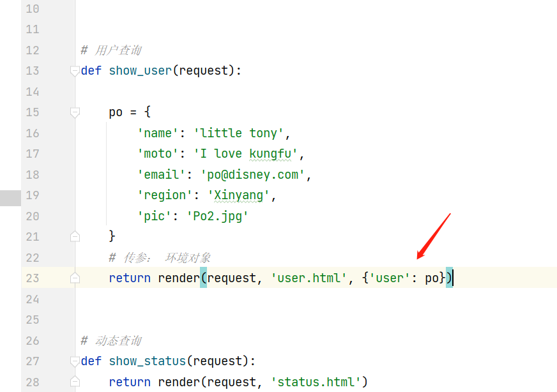Click the return keyword on line 28
Image resolution: width=557 pixels, height=392 pixels.
pyautogui.click(x=130, y=382)
